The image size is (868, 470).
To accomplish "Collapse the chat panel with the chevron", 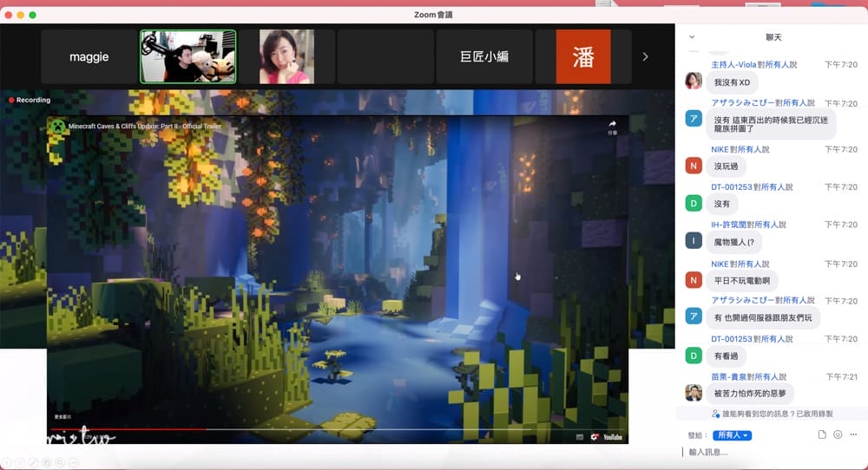I will click(692, 37).
